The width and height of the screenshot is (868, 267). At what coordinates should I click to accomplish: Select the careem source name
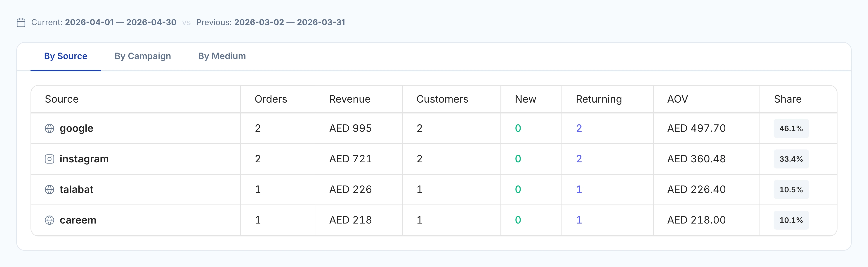78,220
